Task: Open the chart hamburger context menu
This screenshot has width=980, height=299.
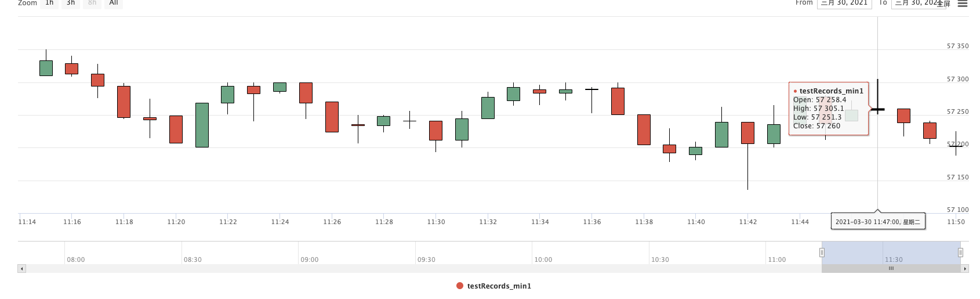Action: [x=962, y=3]
